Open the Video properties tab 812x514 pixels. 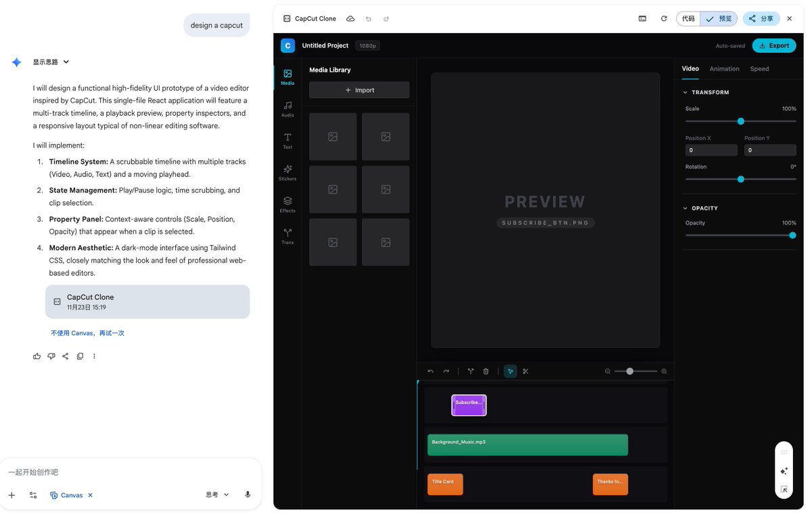coord(690,68)
